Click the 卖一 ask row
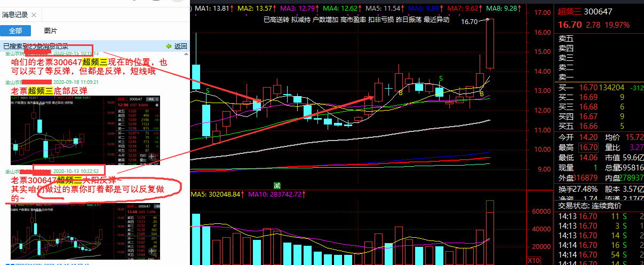 [x=600, y=77]
